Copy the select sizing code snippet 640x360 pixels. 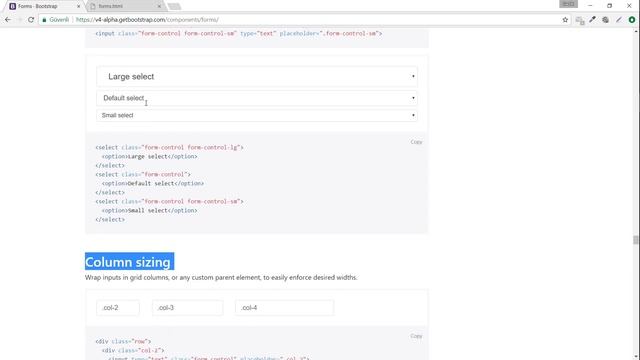point(416,142)
